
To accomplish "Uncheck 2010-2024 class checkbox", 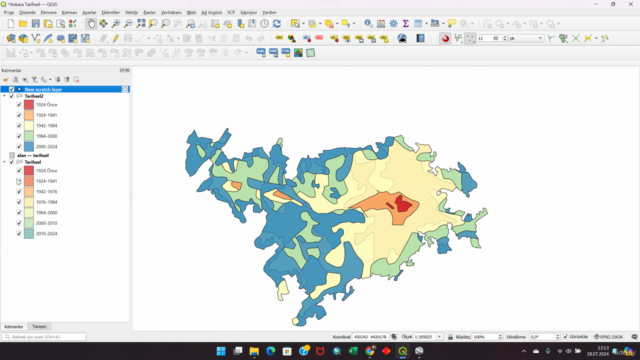I will coord(19,234).
